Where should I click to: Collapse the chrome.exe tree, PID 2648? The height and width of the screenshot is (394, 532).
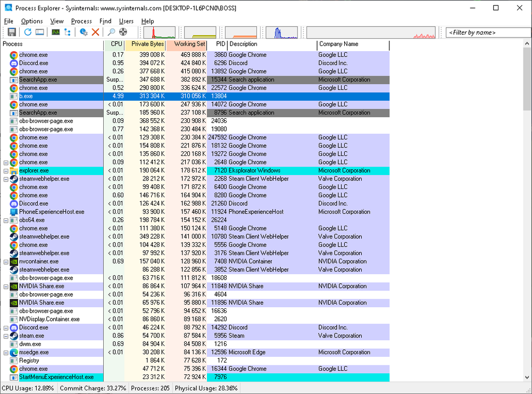(6, 163)
